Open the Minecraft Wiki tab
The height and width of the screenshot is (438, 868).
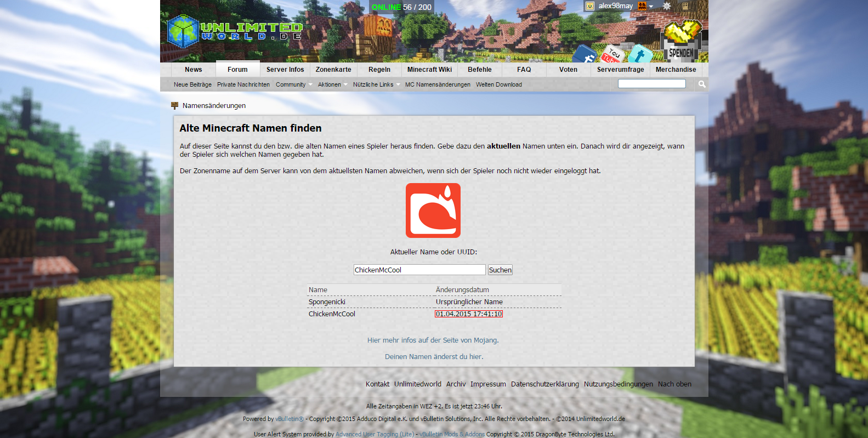430,70
